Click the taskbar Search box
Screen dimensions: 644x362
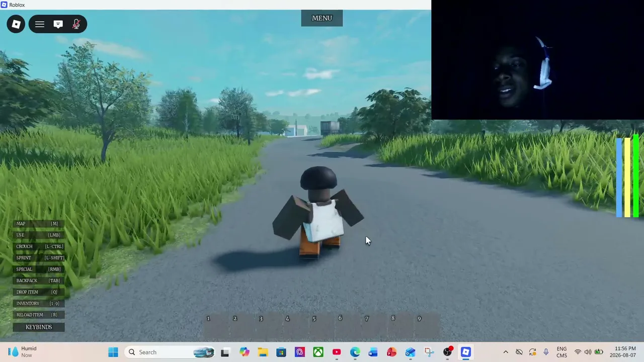pyautogui.click(x=171, y=352)
